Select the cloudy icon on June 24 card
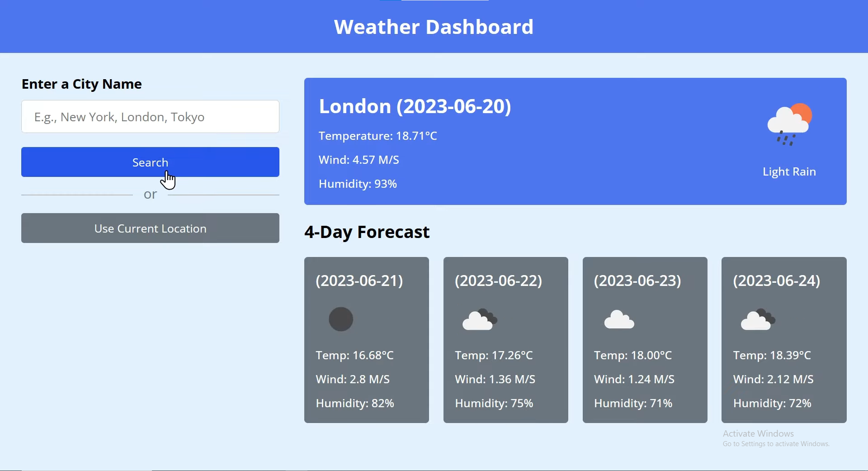Viewport: 868px width, 471px height. [758, 319]
